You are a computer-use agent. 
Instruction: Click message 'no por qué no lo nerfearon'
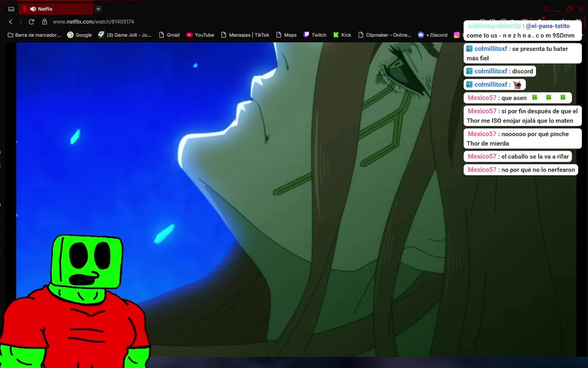coord(521,170)
